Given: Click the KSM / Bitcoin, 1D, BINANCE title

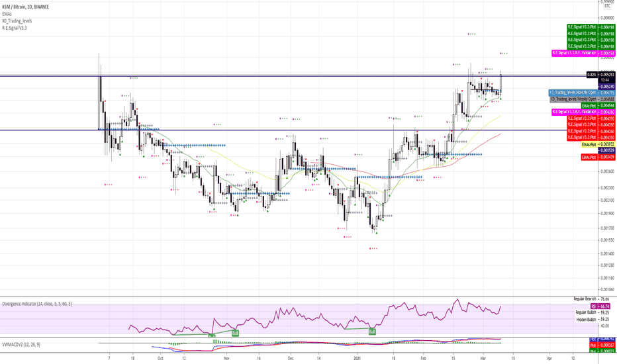Looking at the screenshot, I should pos(26,7).
